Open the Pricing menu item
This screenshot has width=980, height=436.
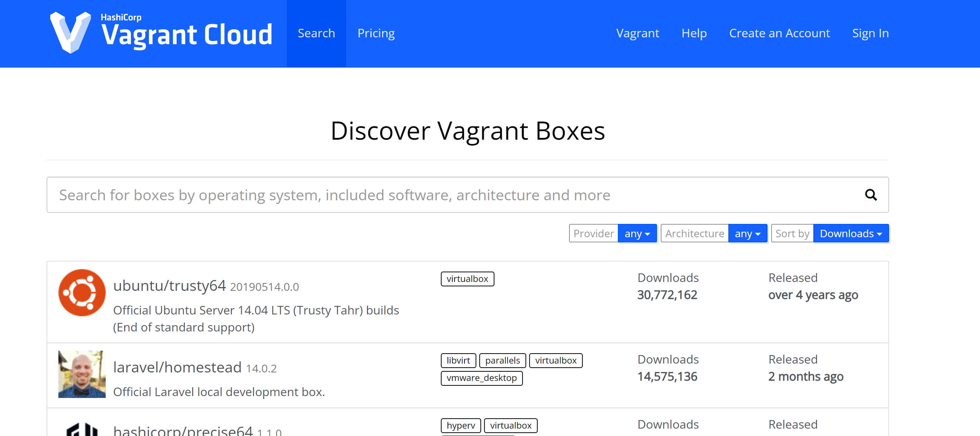(x=376, y=34)
